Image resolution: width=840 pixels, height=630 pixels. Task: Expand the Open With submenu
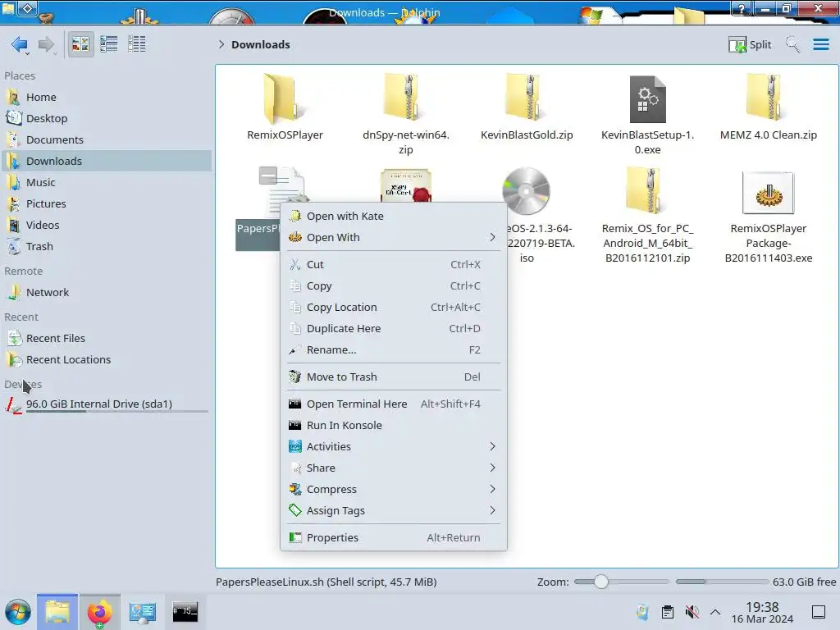[393, 237]
